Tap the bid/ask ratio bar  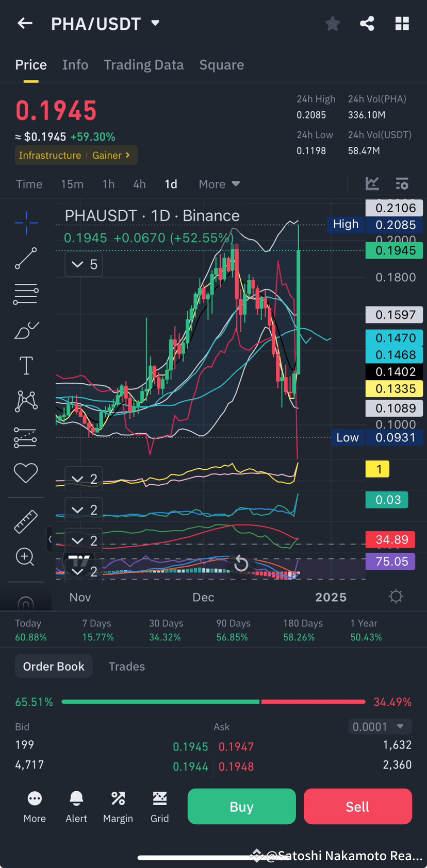click(213, 702)
